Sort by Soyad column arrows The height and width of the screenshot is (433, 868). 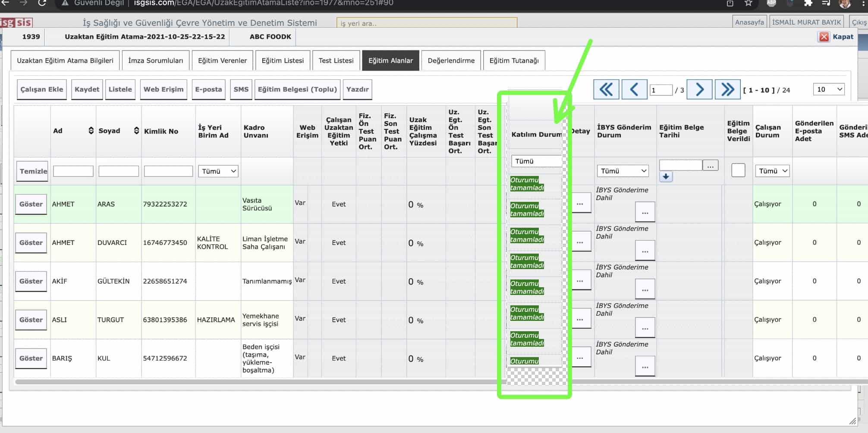coord(136,131)
